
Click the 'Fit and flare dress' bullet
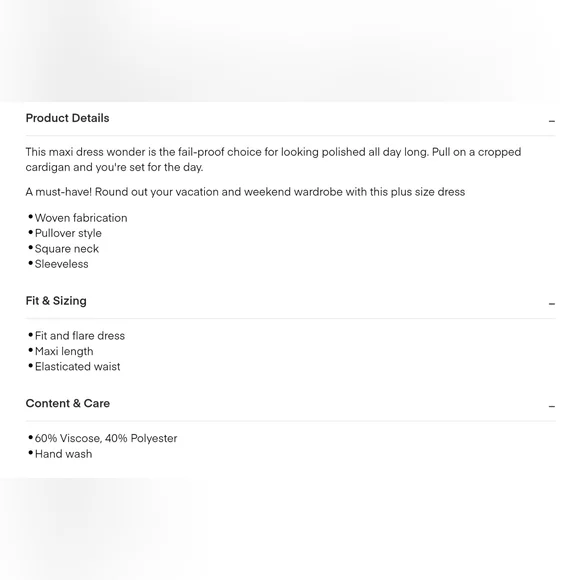80,336
